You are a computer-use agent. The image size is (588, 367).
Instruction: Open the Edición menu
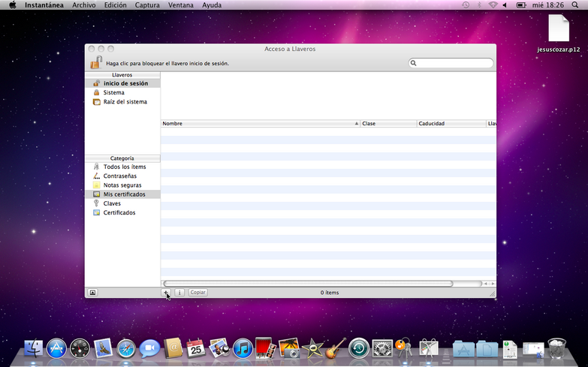coord(115,5)
